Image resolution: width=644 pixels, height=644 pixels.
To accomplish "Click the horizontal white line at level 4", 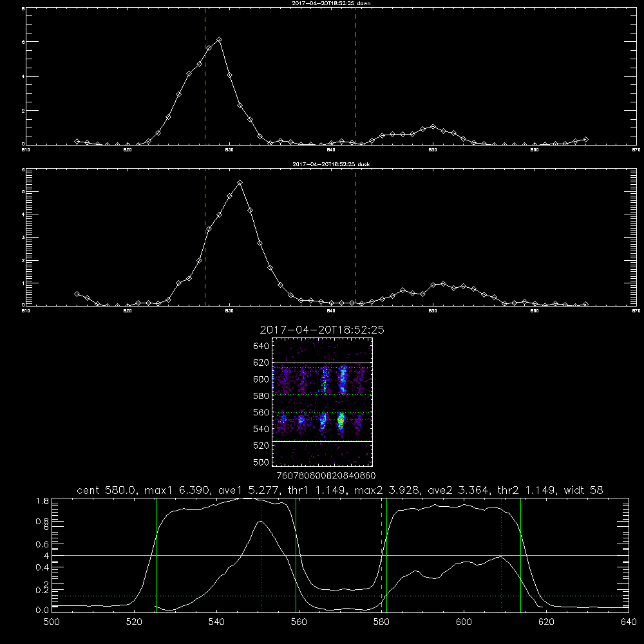I will (340, 555).
